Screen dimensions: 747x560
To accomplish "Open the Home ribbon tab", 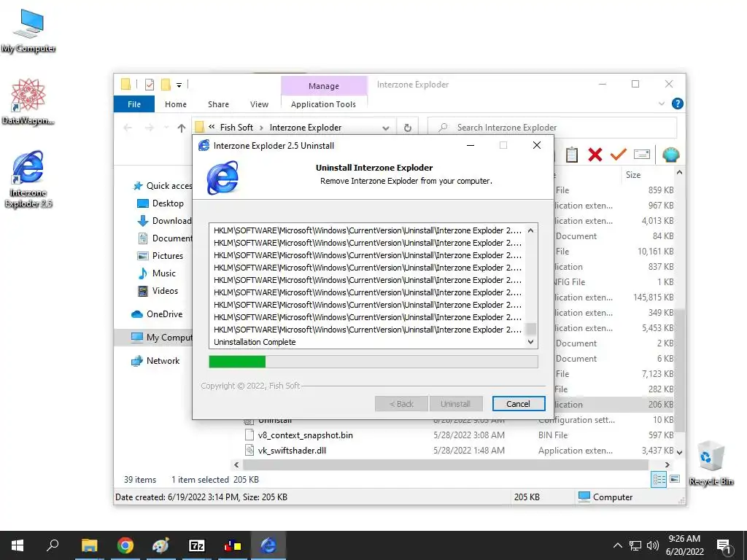I will [x=175, y=104].
